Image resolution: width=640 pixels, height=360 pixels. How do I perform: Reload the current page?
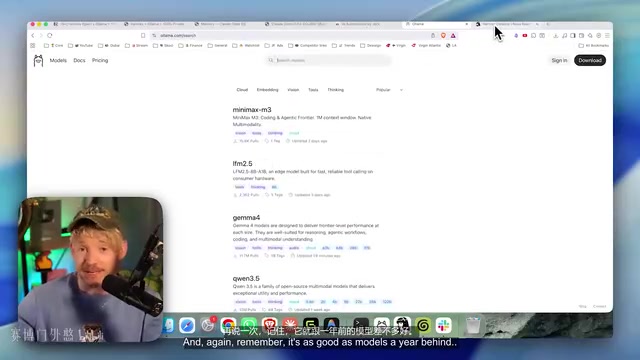pos(50,36)
